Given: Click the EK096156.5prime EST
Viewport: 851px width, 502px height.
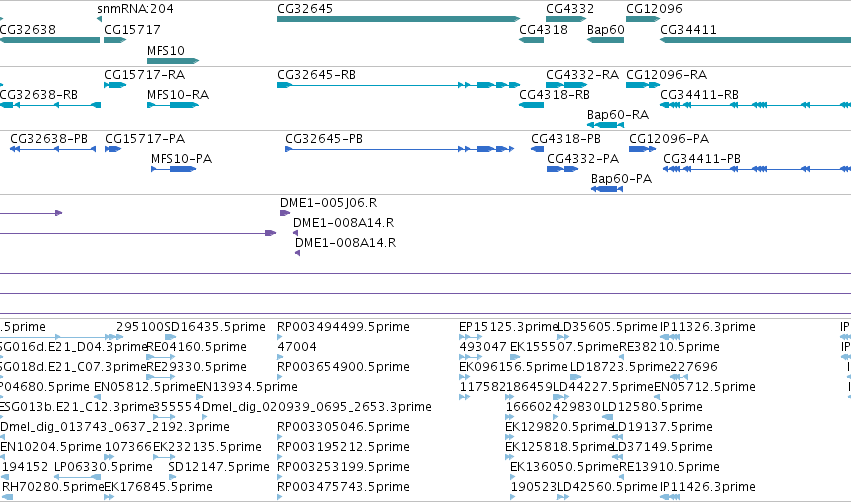Looking at the screenshot, I should [x=464, y=377].
